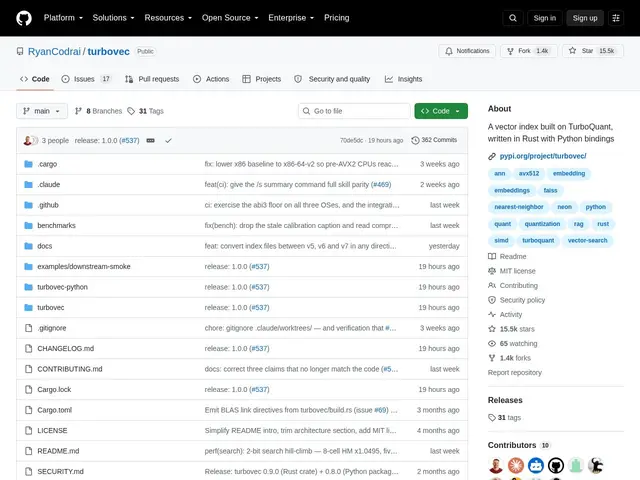Open the README.md file
This screenshot has height=480, width=640.
58,451
